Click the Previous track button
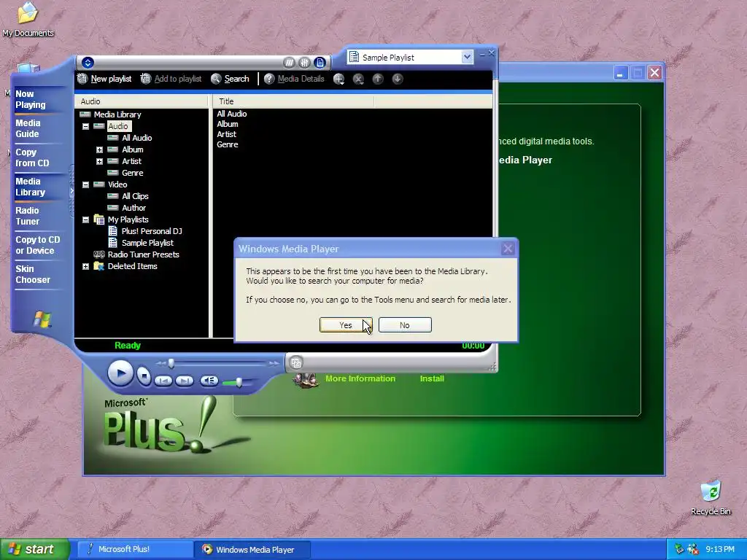 163,381
